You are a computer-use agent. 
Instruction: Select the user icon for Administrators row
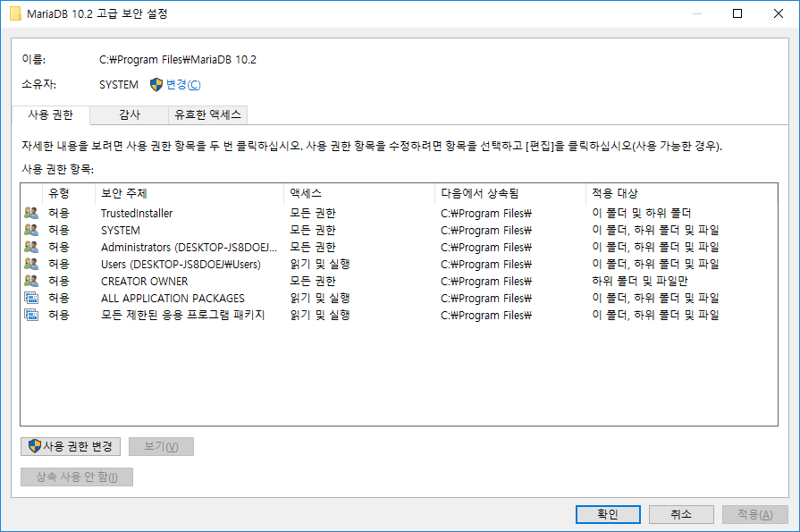coord(31,247)
